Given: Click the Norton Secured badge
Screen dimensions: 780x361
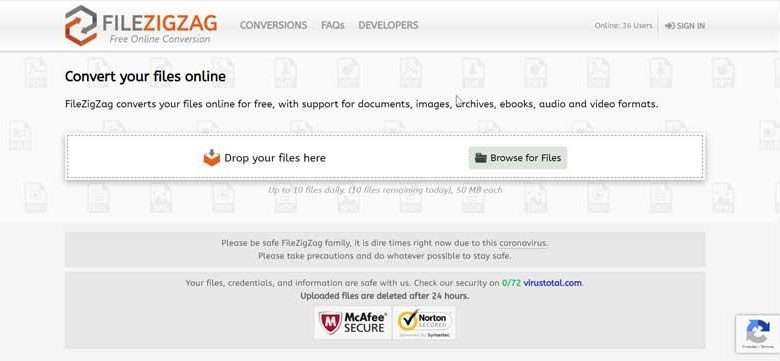Looking at the screenshot, I should 424,323.
